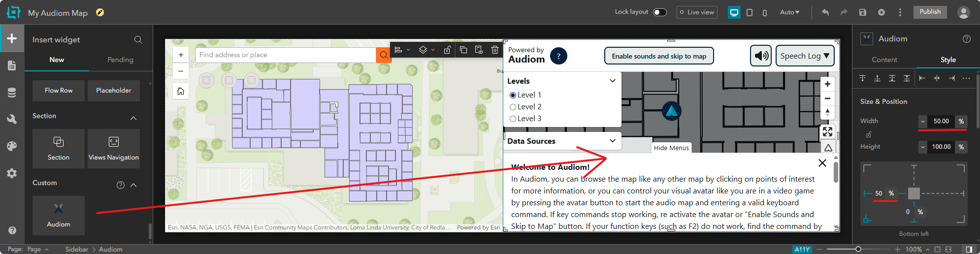The width and height of the screenshot is (980, 254).
Task: Select the Level 3 radio button
Action: pyautogui.click(x=513, y=119)
